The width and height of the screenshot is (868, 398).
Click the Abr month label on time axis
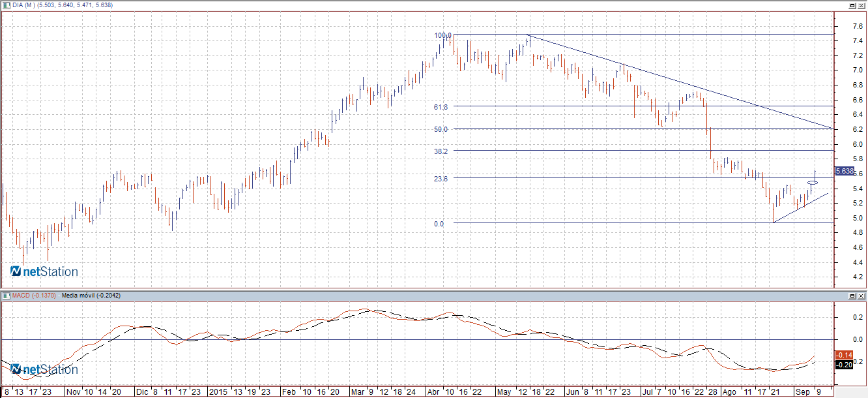(434, 393)
